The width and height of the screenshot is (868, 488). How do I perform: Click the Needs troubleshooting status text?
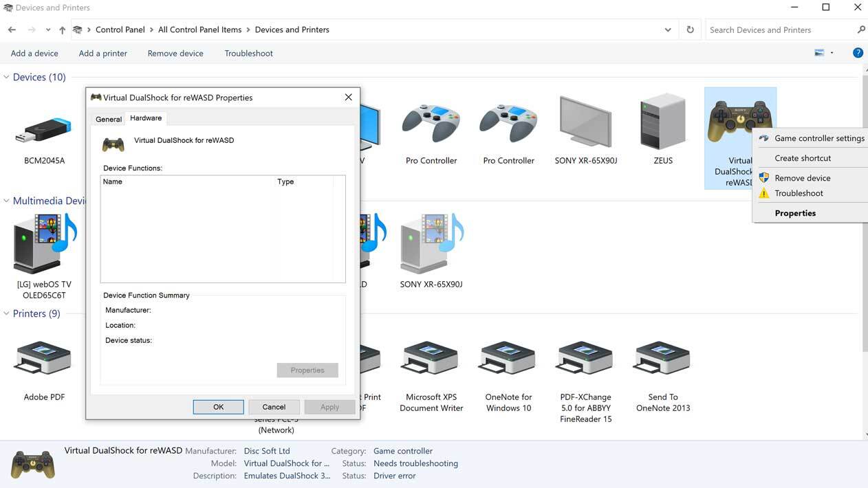415,463
